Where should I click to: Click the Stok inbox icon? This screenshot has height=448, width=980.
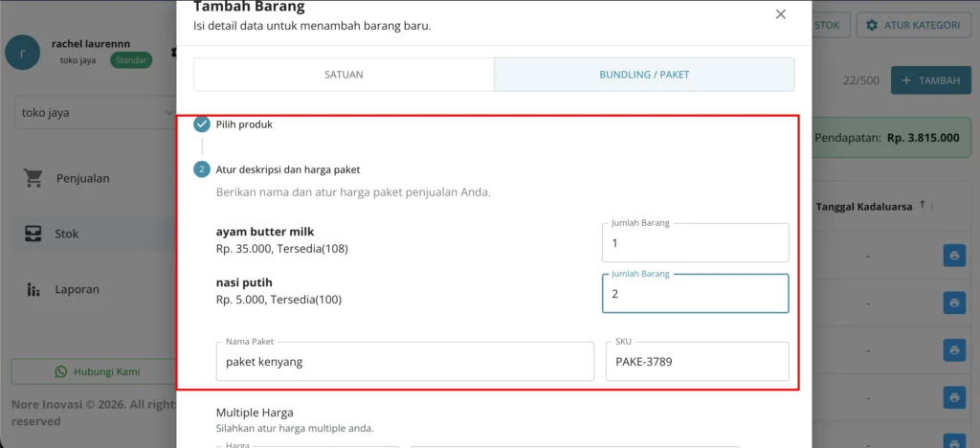coord(33,234)
